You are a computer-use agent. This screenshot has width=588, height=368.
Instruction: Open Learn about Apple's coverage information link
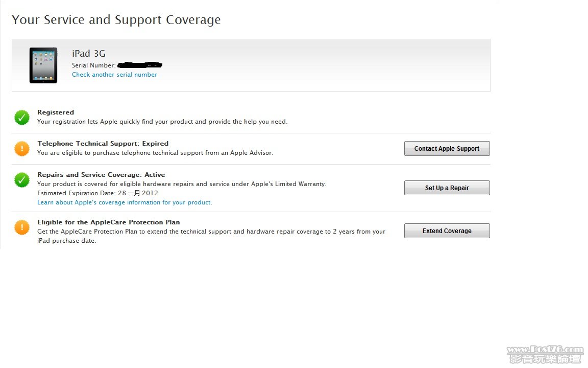125,202
